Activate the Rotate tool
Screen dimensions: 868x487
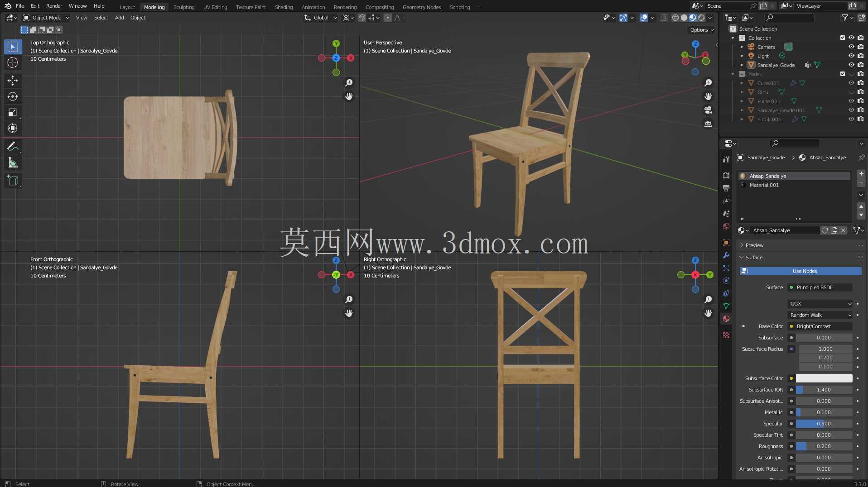click(x=13, y=96)
